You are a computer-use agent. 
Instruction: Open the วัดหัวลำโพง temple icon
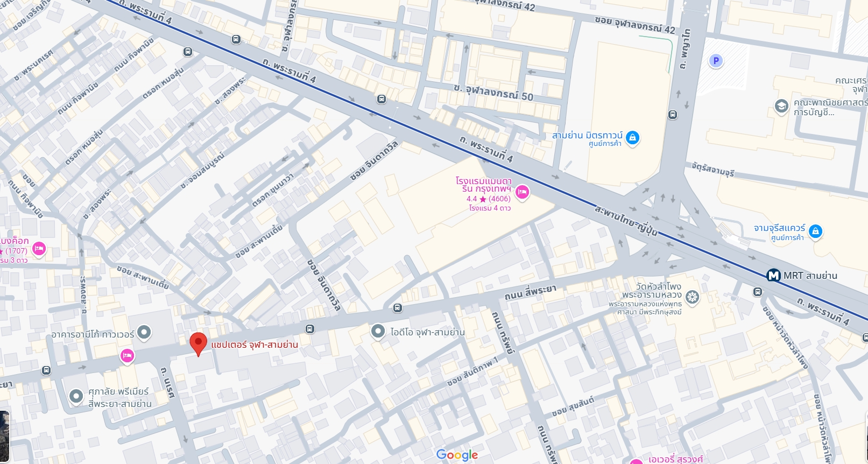tap(692, 297)
